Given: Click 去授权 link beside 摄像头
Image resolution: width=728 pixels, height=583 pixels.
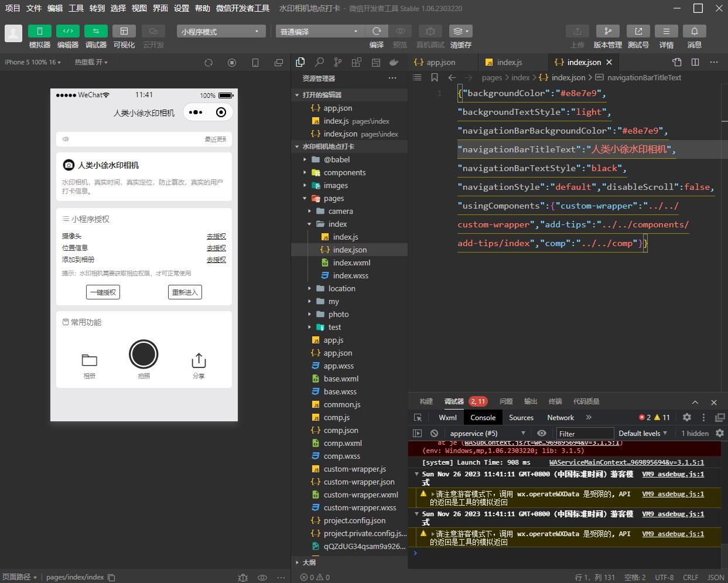Looking at the screenshot, I should 216,236.
